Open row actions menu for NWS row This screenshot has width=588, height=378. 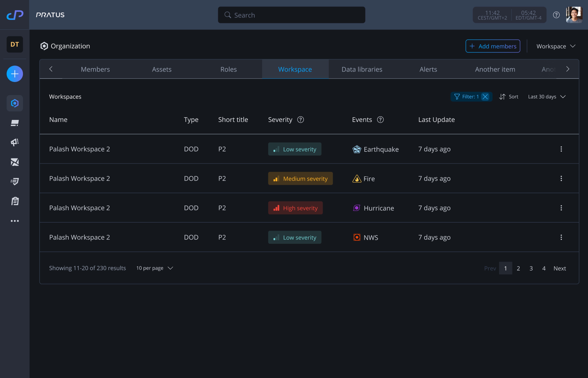561,237
